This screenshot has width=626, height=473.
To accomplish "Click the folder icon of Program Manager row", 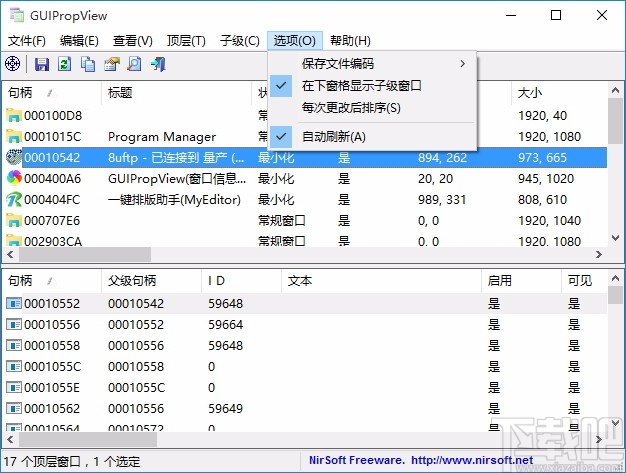I will [14, 137].
